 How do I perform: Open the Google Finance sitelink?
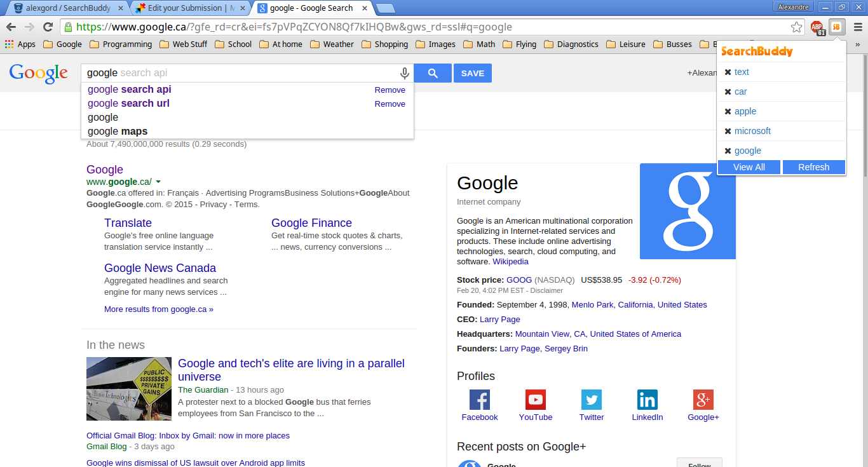point(311,223)
